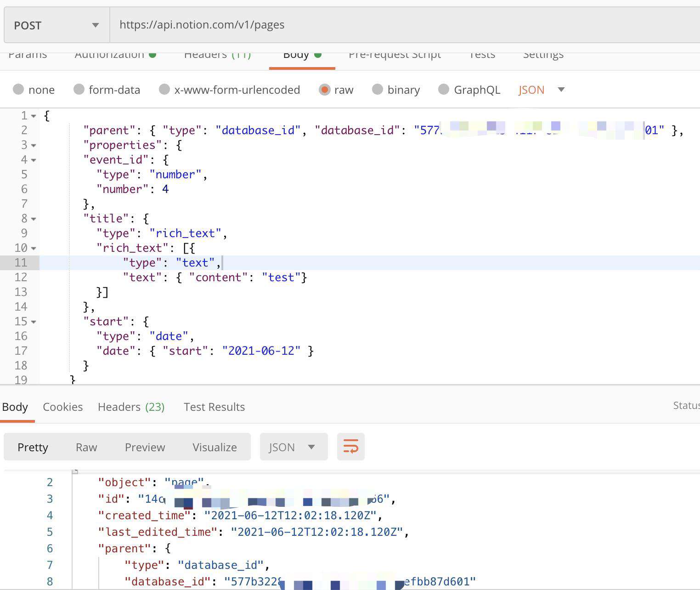Toggle the line wrap icon

coord(351,447)
